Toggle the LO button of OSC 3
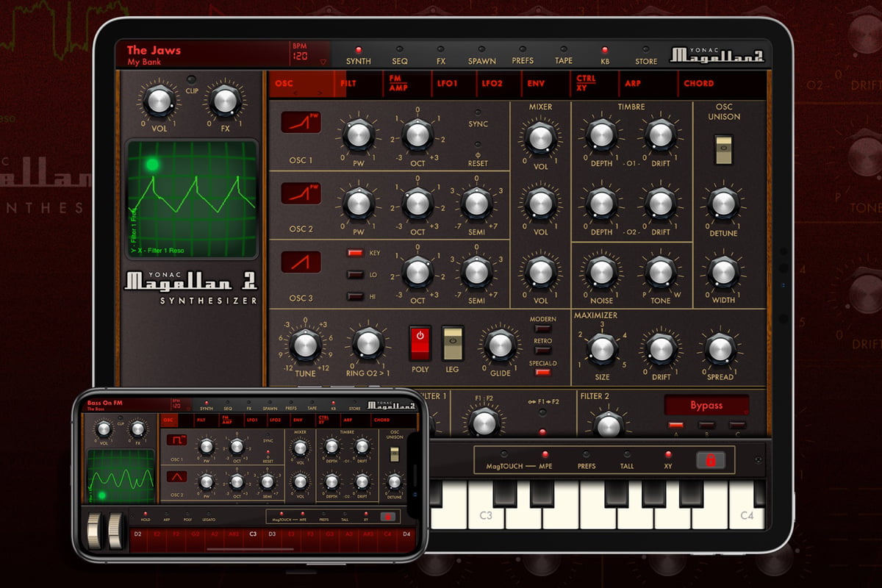 tap(356, 275)
